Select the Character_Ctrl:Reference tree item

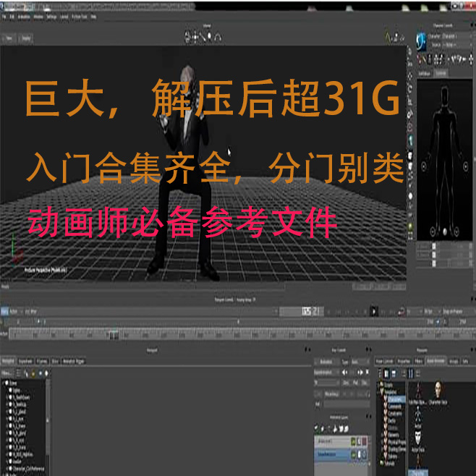pos(27,469)
